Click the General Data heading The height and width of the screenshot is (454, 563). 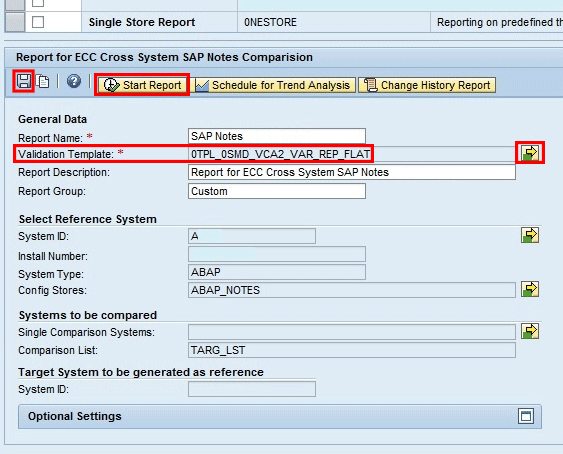tap(52, 119)
